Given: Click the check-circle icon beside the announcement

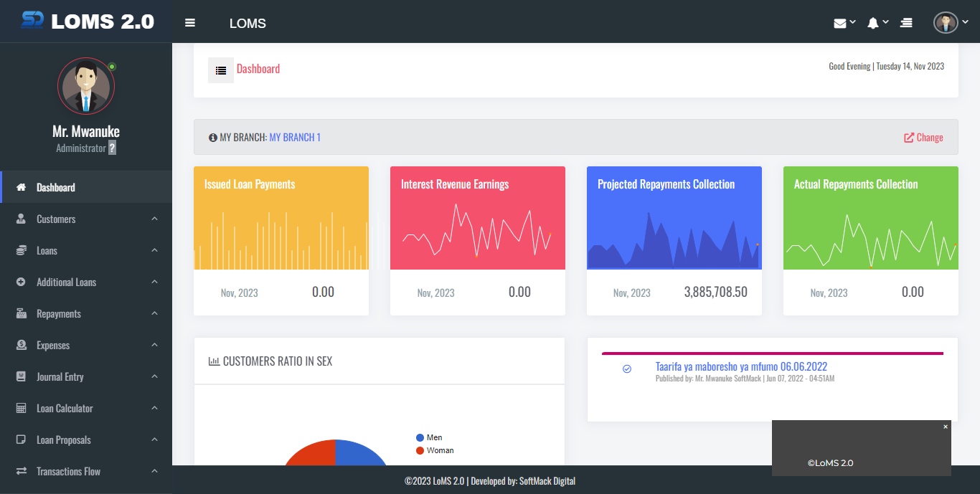Looking at the screenshot, I should coord(627,369).
